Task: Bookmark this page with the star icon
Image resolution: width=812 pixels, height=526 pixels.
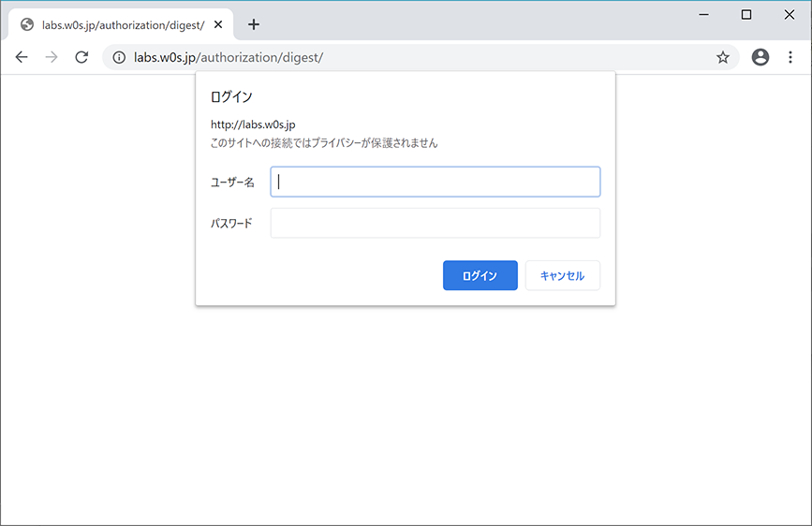Action: coord(722,57)
